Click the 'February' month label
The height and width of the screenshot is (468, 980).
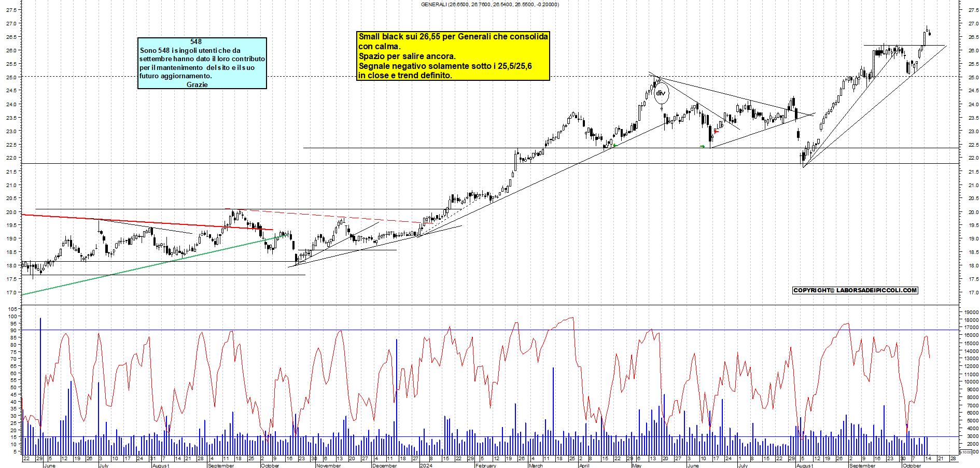[486, 465]
